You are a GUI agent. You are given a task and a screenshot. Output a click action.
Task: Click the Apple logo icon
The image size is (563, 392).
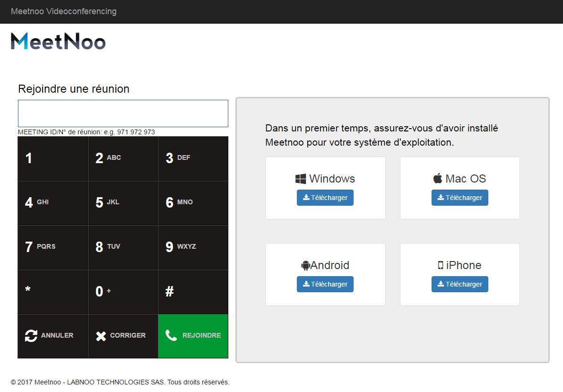tap(438, 178)
